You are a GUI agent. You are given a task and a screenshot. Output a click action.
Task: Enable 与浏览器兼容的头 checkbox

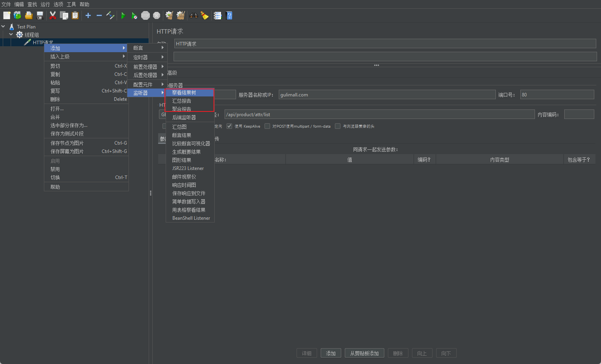point(338,126)
